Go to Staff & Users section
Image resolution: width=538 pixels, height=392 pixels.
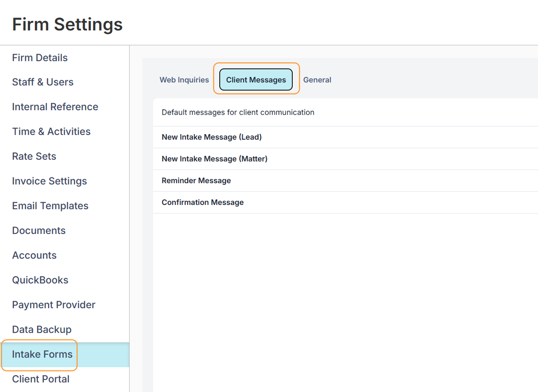tap(43, 82)
